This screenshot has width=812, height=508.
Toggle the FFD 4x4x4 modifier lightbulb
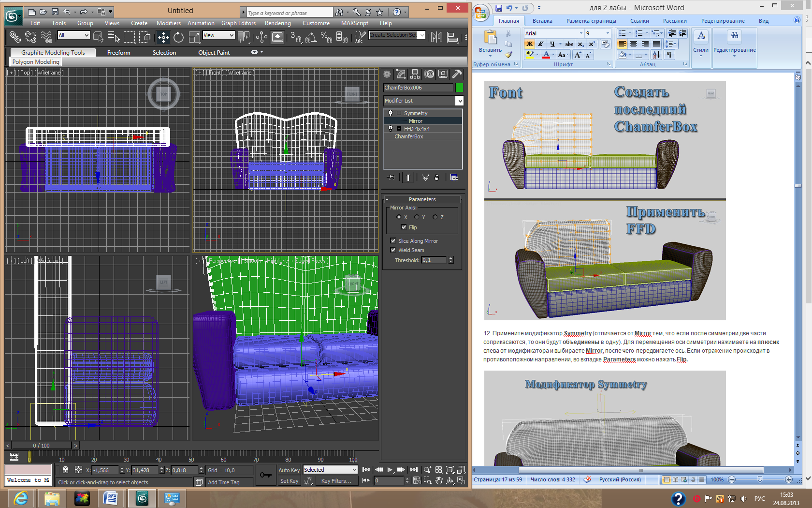(391, 129)
